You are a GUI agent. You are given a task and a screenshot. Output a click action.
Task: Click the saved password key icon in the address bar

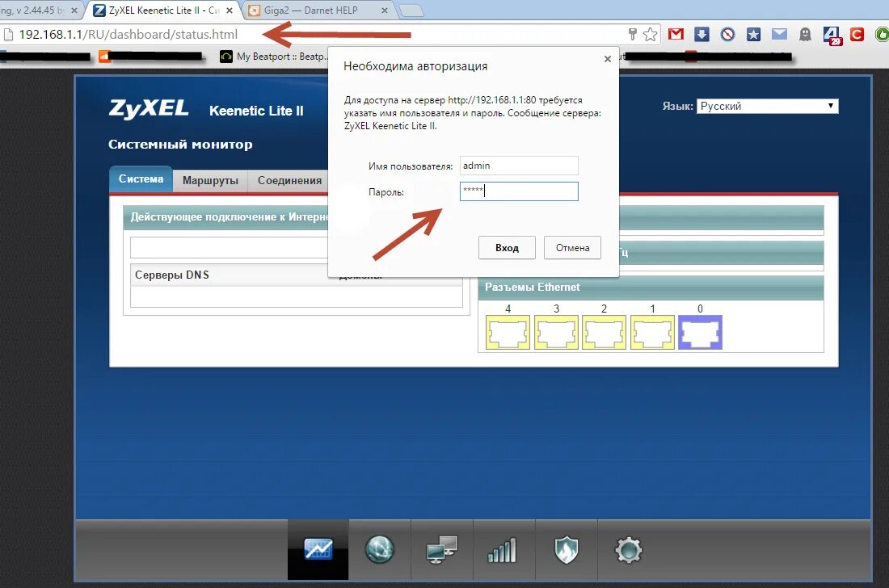[x=633, y=35]
